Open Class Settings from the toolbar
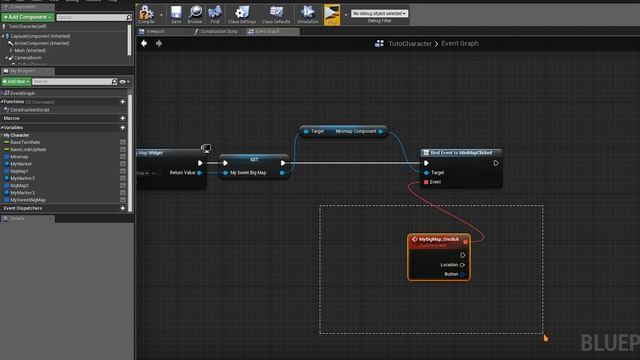Viewport: 640px width, 360px height. point(242,14)
